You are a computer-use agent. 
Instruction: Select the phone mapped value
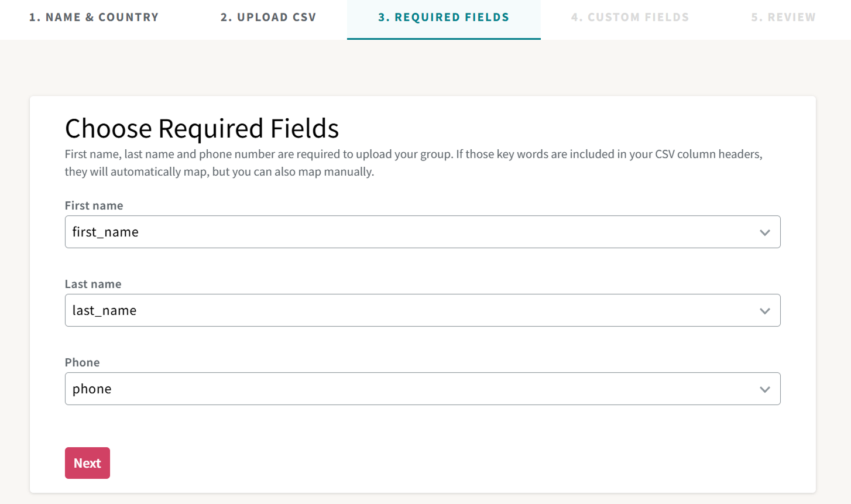[x=92, y=389]
